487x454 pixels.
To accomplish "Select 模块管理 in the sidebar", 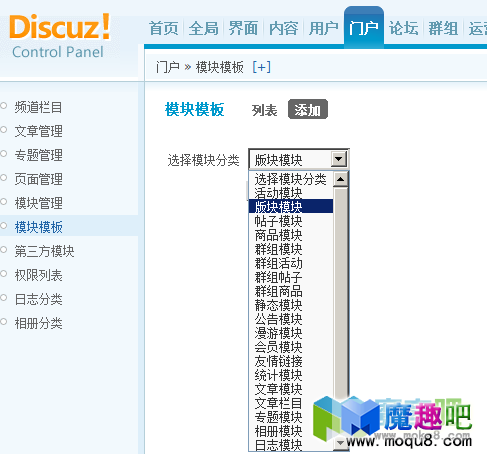I will 38,203.
